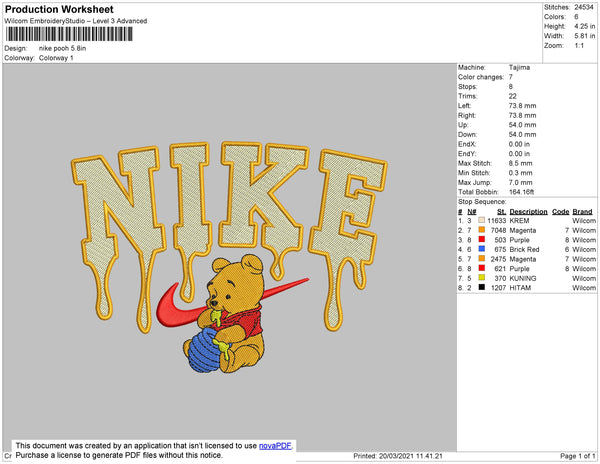The width and height of the screenshot is (600, 464).
Task: Click the Printed date stamp in footer
Action: tap(398, 455)
